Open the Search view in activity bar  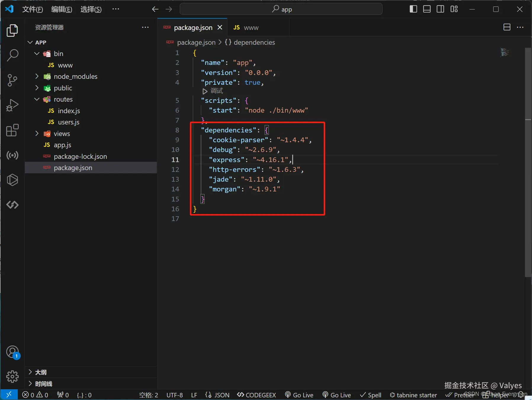coord(12,55)
